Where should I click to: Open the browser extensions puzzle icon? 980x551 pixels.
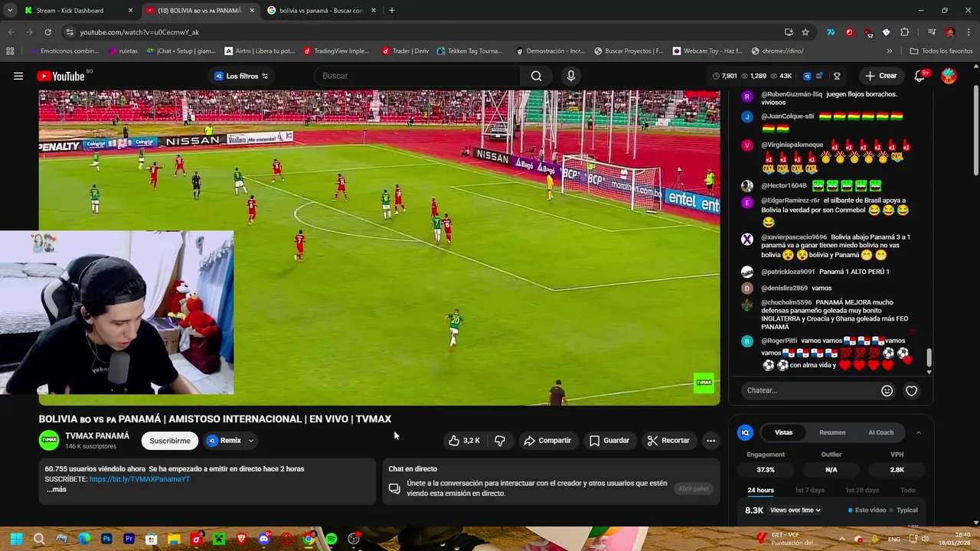pyautogui.click(x=904, y=32)
